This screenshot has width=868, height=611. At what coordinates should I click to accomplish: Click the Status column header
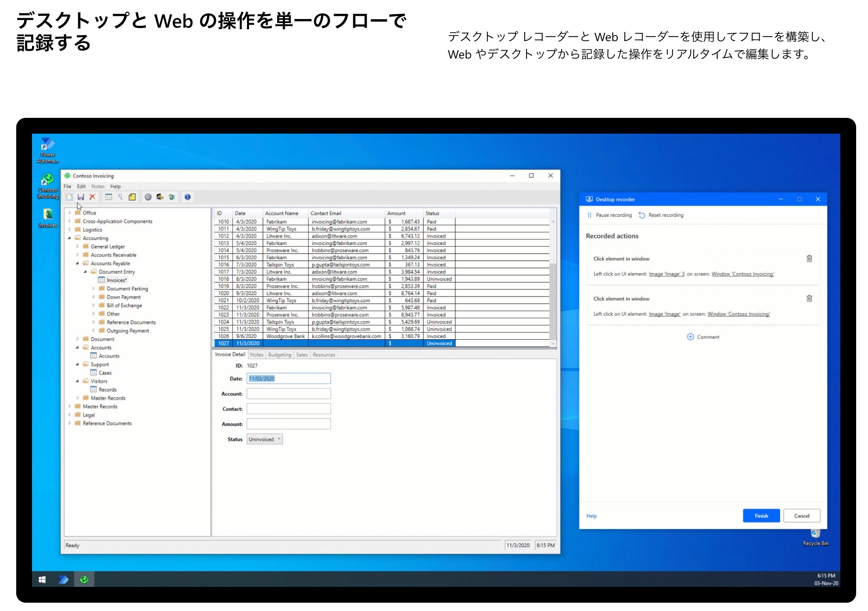pyautogui.click(x=439, y=213)
